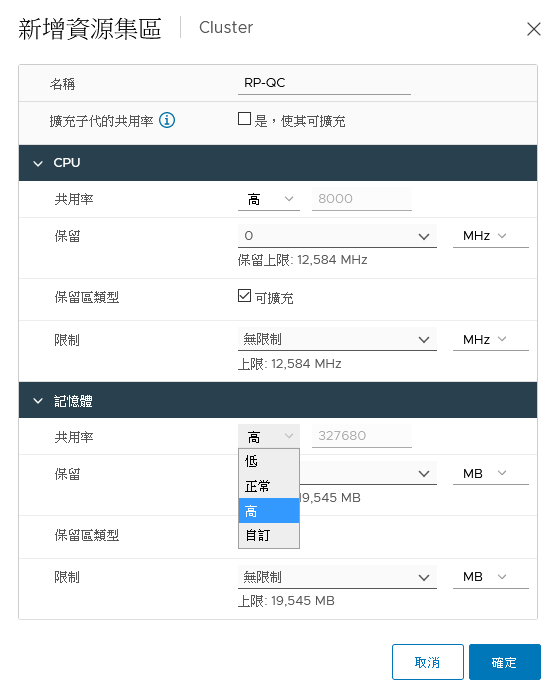
Task: Open the CPU 保留 value dropdown
Action: [337, 236]
